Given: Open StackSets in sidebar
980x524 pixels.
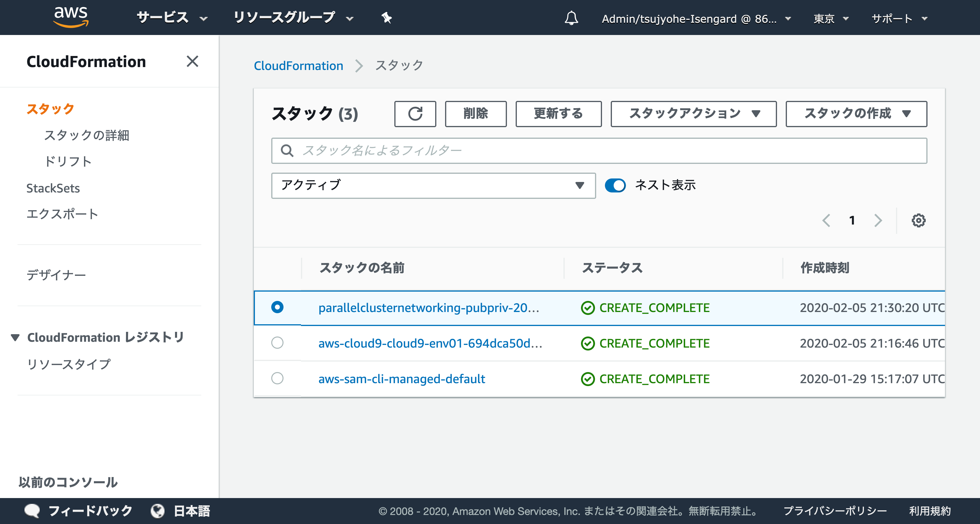Looking at the screenshot, I should [53, 188].
